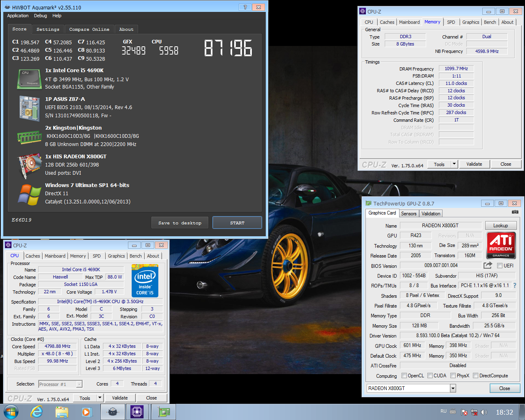
Task: Open Validation tab in GPU-Z
Action: [x=431, y=213]
